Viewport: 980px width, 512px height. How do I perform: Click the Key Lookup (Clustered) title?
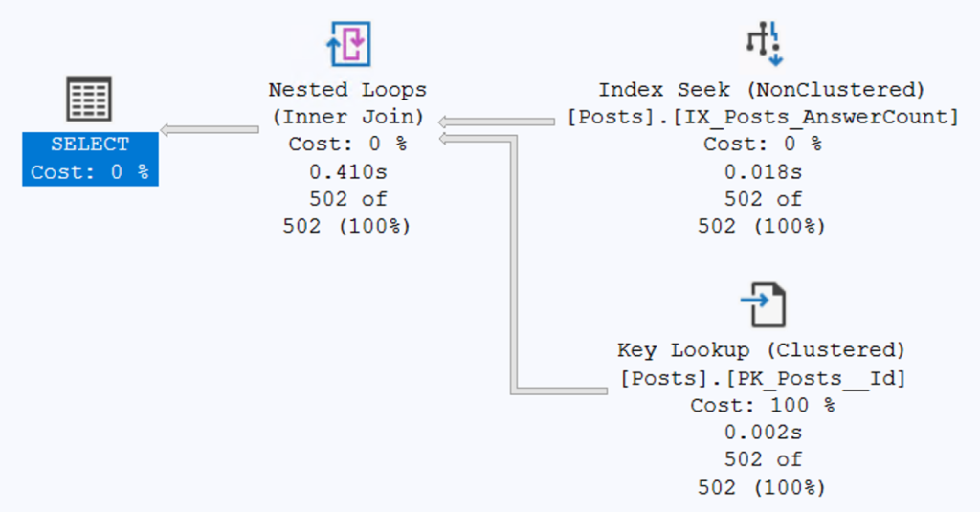coord(762,350)
